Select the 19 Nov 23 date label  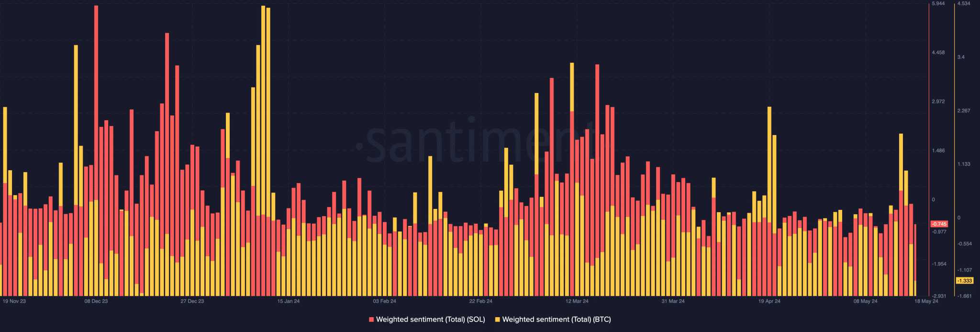pos(14,301)
